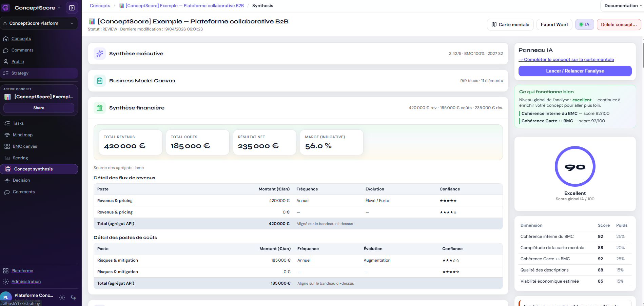The image size is (644, 306).
Task: Click the Share button
Action: pos(39,108)
